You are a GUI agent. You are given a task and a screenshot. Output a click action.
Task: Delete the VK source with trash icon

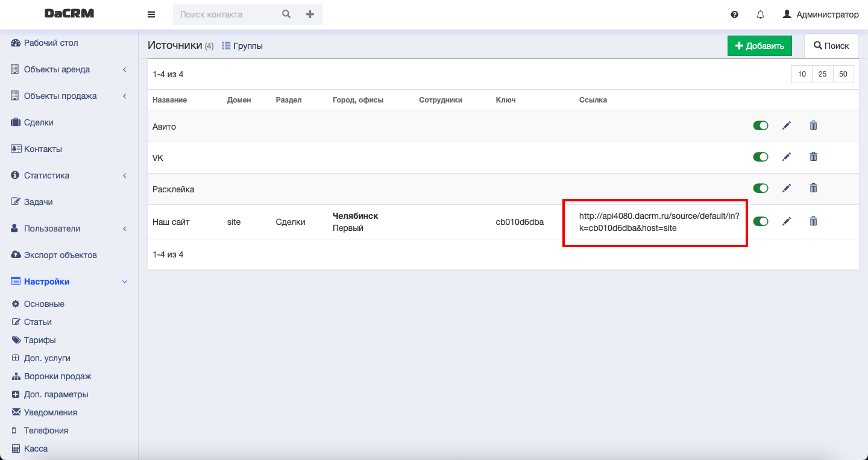[x=813, y=157]
